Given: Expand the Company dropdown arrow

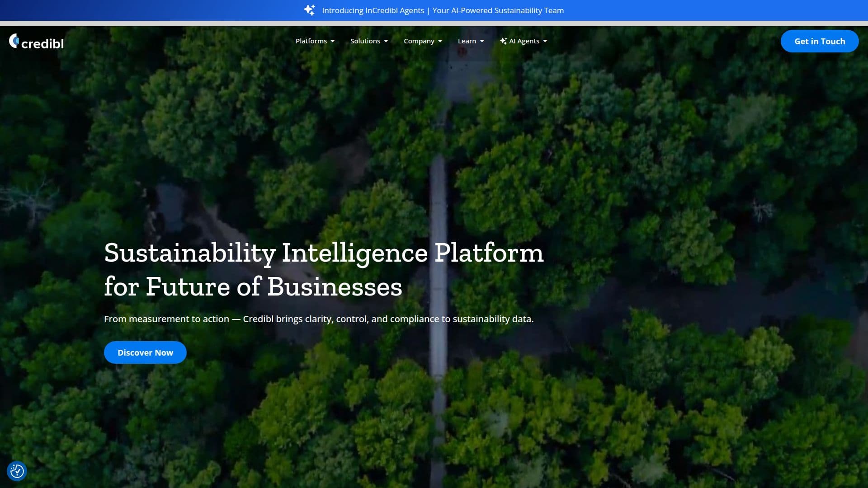Looking at the screenshot, I should 440,41.
